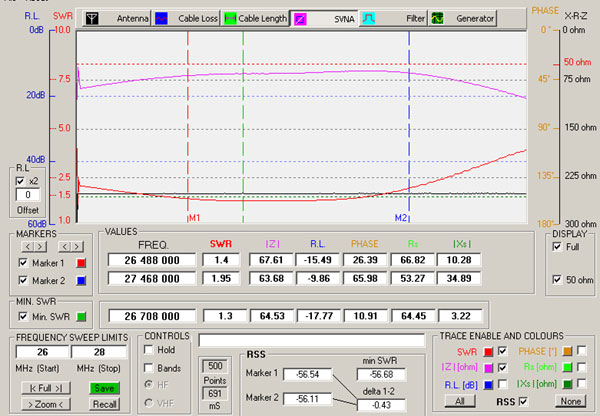
Task: Enable the Hold checkbox
Action: 149,350
